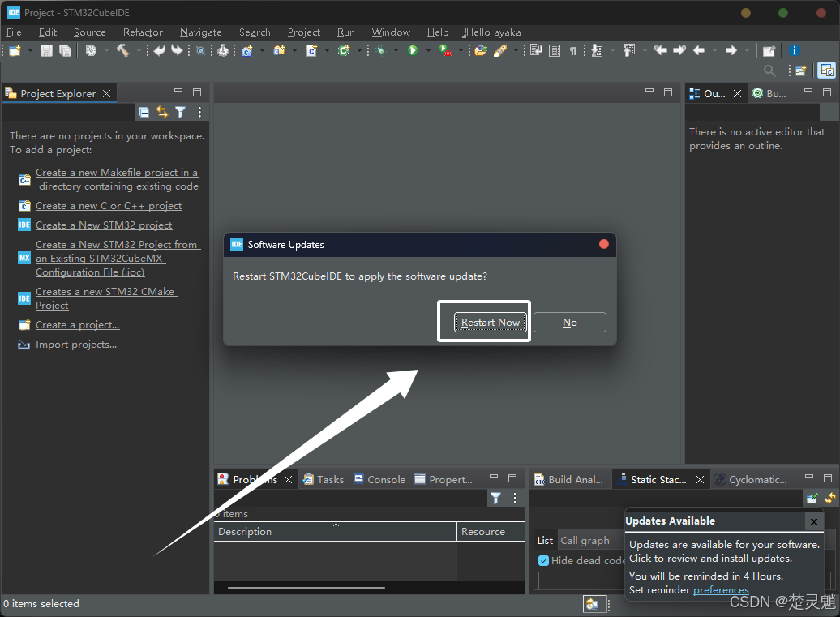840x617 pixels.
Task: Open the Navigate menu
Action: [200, 32]
